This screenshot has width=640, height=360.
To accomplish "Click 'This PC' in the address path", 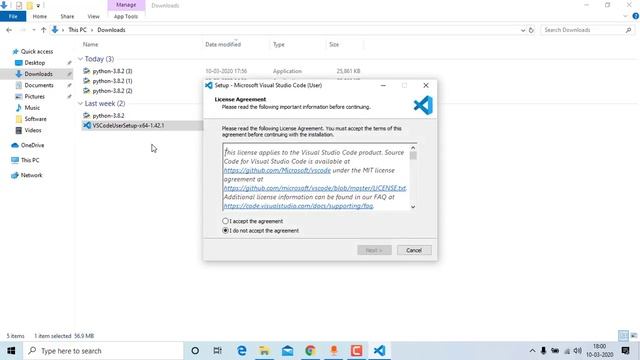I will pos(77,30).
